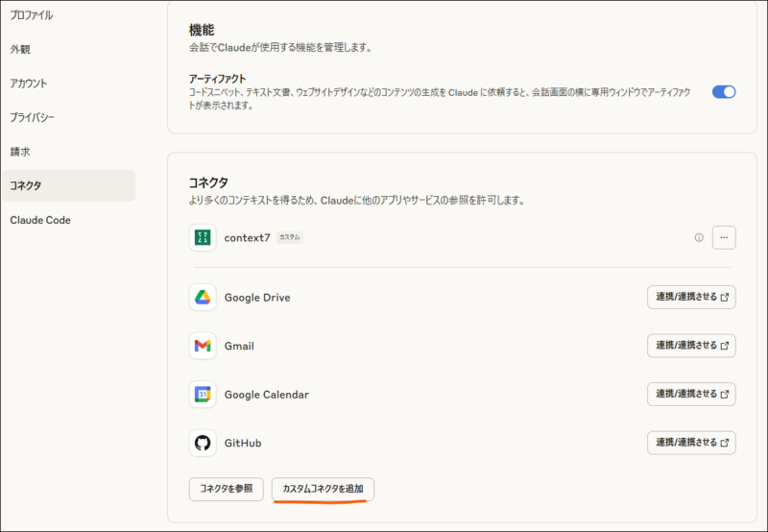Turn off the アーティファクト toggle
This screenshot has height=532, width=768.
724,92
